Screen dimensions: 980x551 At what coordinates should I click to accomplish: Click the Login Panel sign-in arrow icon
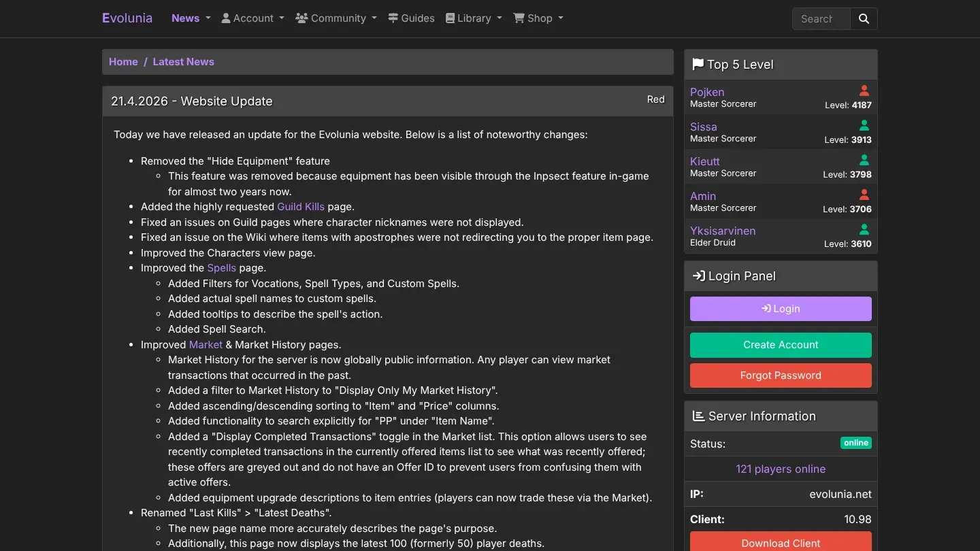[x=698, y=276]
